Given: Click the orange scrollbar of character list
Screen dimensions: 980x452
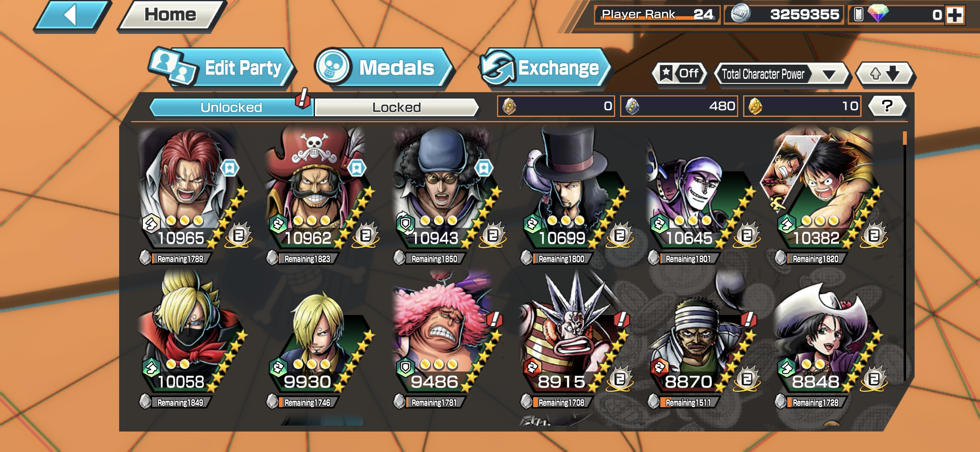Looking at the screenshot, I should point(905,138).
